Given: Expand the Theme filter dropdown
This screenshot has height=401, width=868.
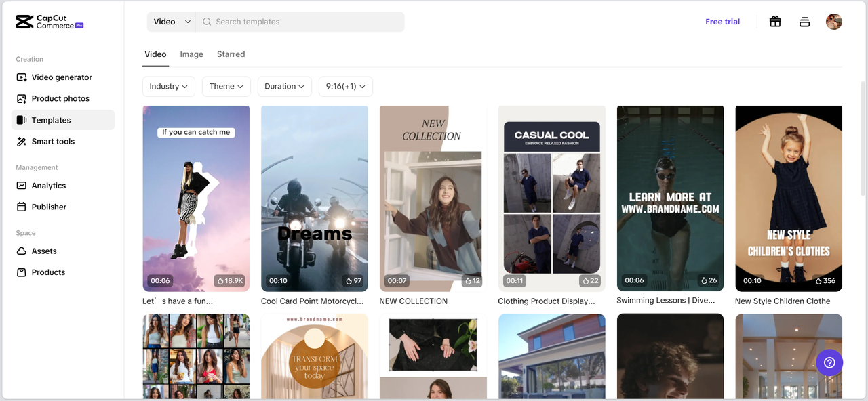Looking at the screenshot, I should pos(226,86).
